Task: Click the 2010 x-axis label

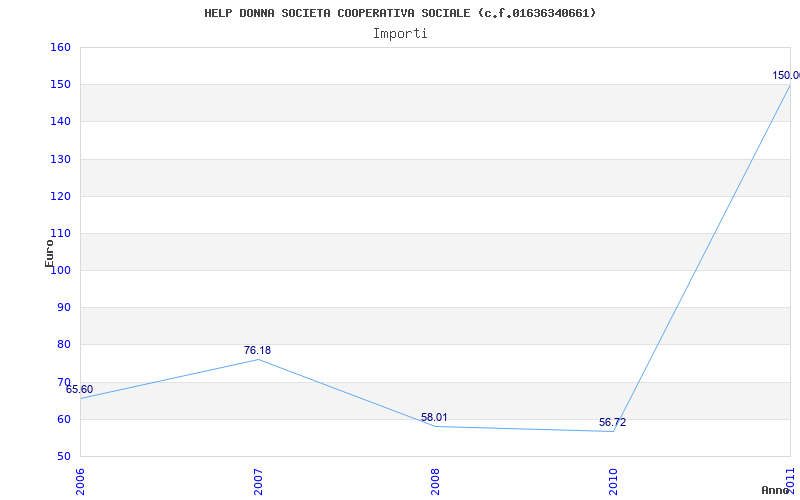Action: (613, 482)
